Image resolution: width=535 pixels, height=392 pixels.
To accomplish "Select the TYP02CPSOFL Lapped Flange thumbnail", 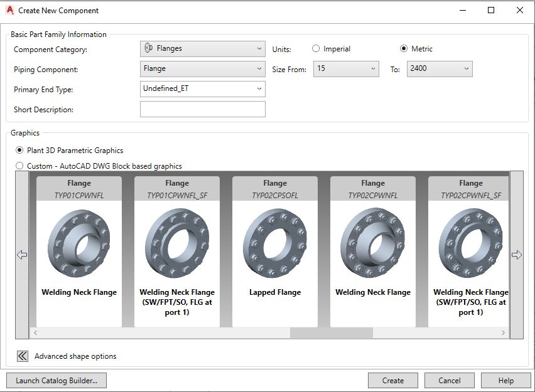I will 274,252.
